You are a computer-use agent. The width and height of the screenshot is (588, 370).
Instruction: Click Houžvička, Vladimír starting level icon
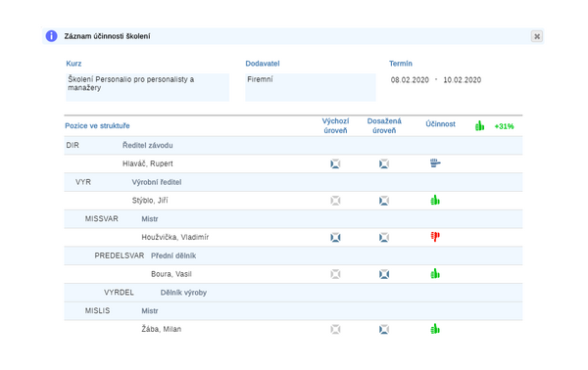point(335,237)
